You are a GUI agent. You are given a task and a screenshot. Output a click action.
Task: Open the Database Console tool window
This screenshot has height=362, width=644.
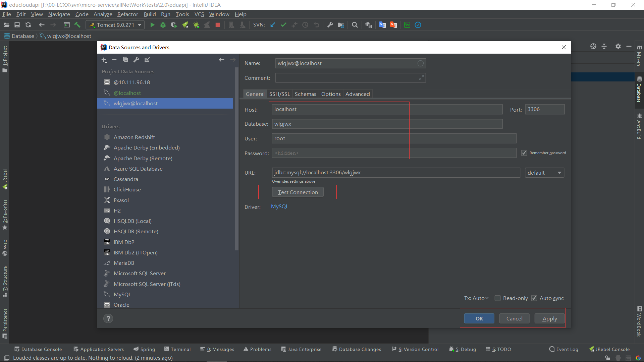pos(38,349)
